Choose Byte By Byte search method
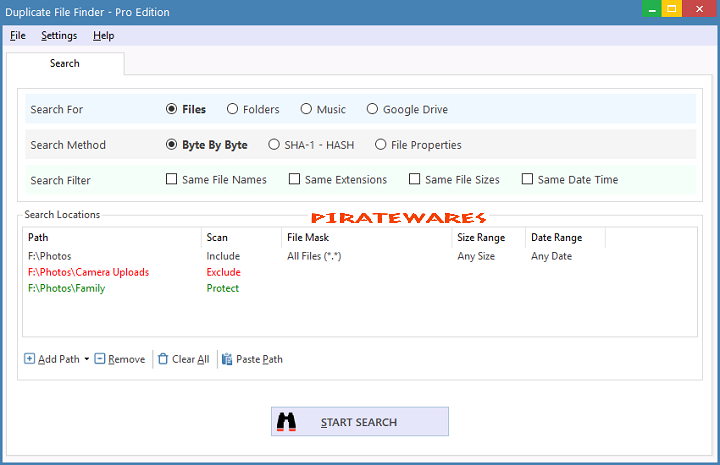The height and width of the screenshot is (465, 720). coord(171,145)
